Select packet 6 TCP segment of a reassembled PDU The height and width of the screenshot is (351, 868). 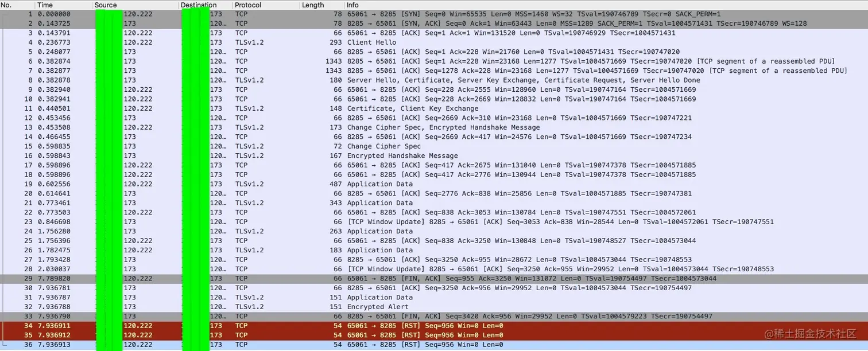coord(434,61)
